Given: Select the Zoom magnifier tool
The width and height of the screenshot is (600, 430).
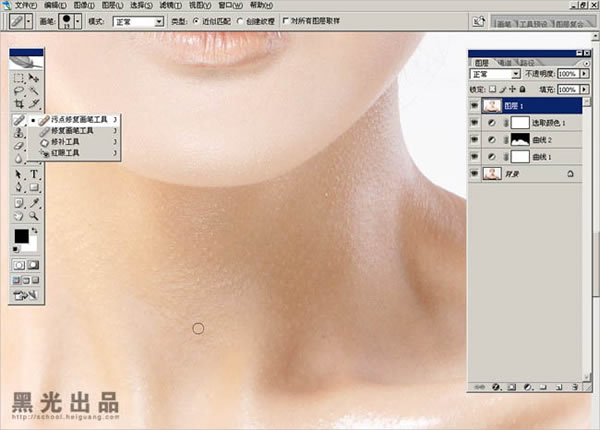Looking at the screenshot, I should coord(34,216).
